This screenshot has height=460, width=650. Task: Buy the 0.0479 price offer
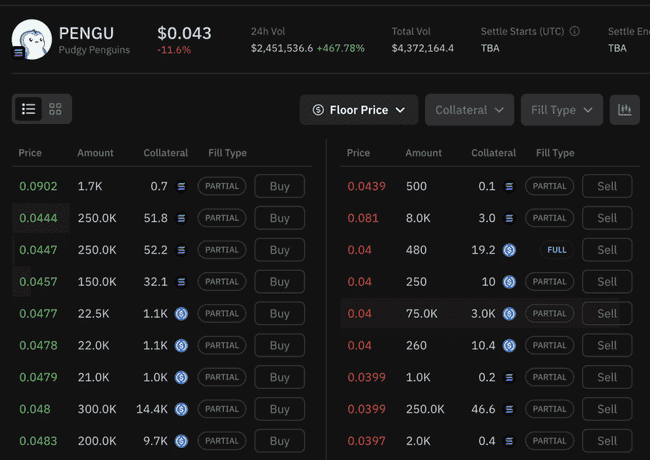279,377
